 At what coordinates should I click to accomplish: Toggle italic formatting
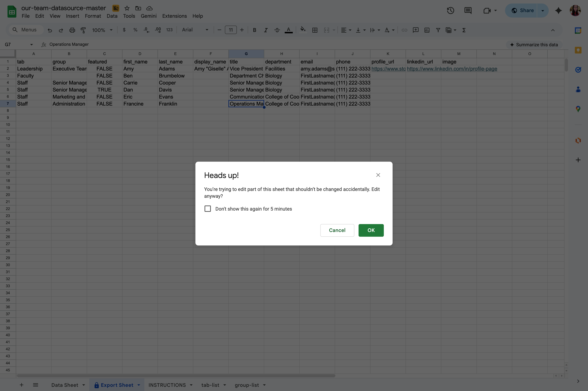point(266,30)
